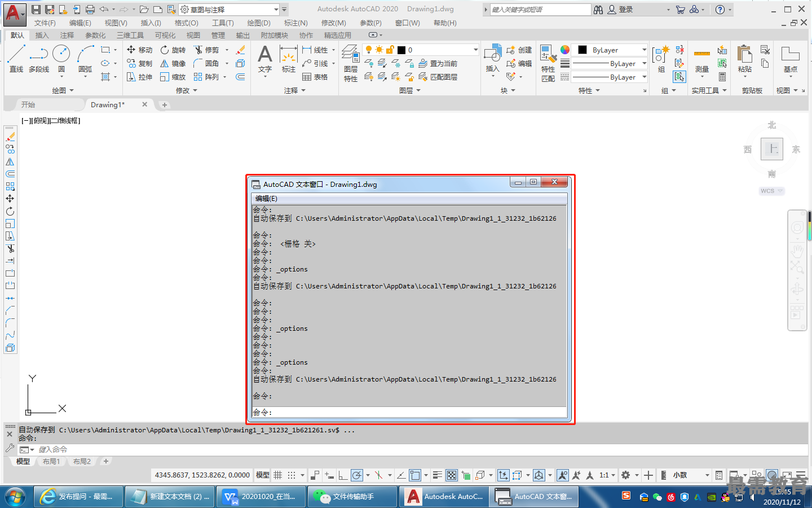Toggle object snap in status bar
The height and width of the screenshot is (508, 812).
click(416, 475)
